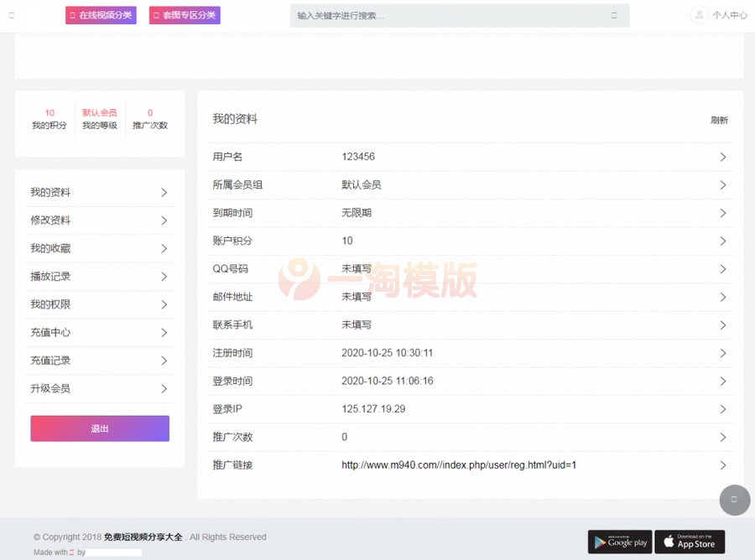
Task: Click the Google Play download badge
Action: coord(619,542)
